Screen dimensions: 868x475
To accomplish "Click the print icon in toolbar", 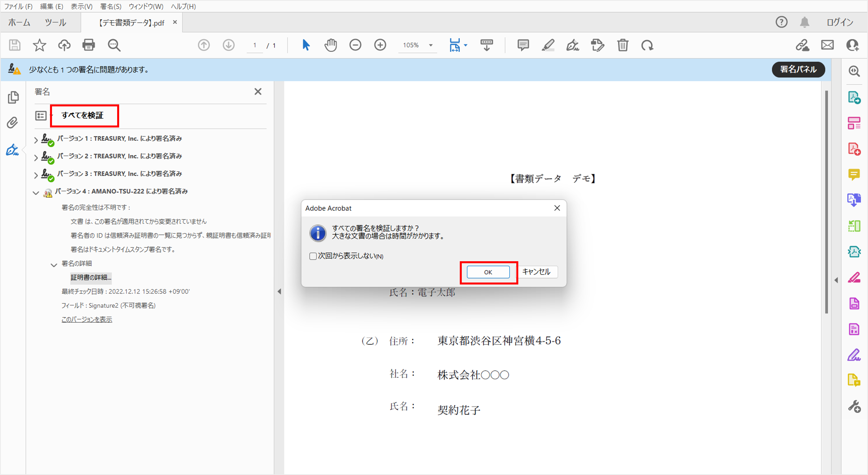I will click(89, 45).
